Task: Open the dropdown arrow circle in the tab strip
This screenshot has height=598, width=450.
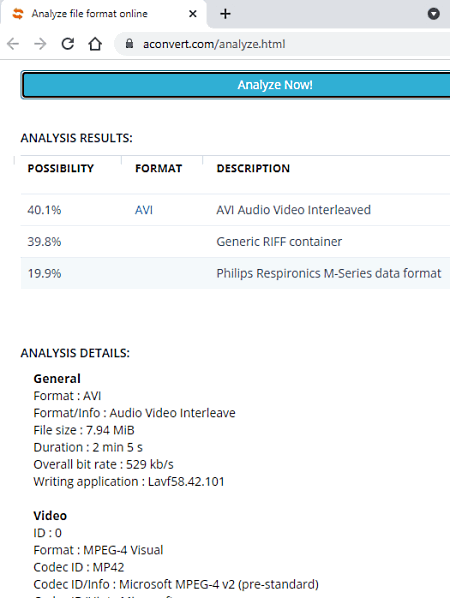Action: (x=434, y=14)
